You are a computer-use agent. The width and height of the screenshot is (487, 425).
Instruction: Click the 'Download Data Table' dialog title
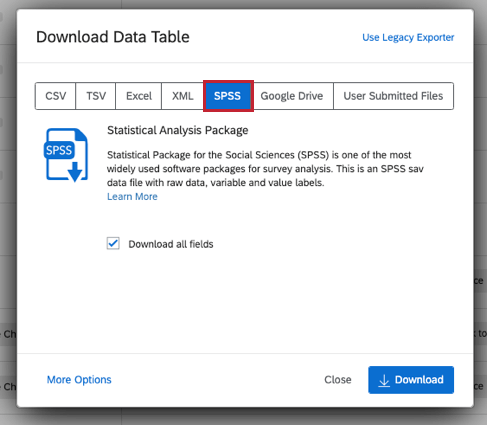coord(113,37)
